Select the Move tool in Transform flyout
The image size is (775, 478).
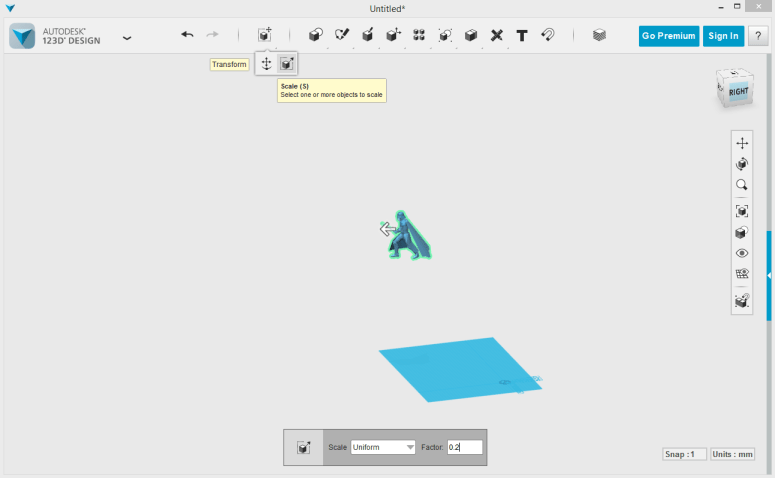click(x=267, y=64)
